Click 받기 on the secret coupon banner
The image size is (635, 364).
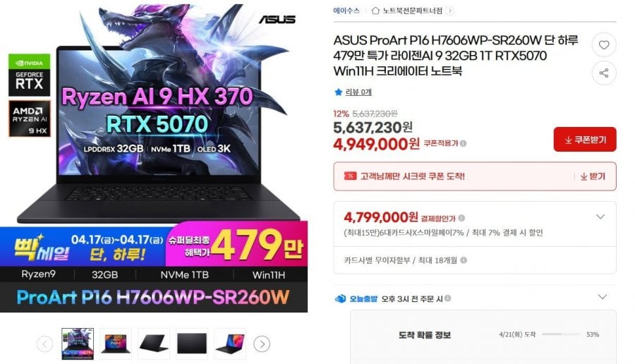tap(593, 176)
